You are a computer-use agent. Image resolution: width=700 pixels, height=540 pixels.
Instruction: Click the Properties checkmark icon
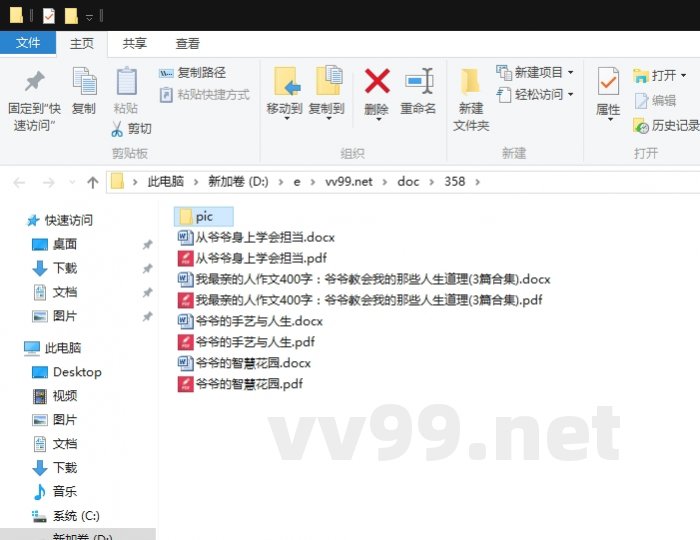(608, 81)
